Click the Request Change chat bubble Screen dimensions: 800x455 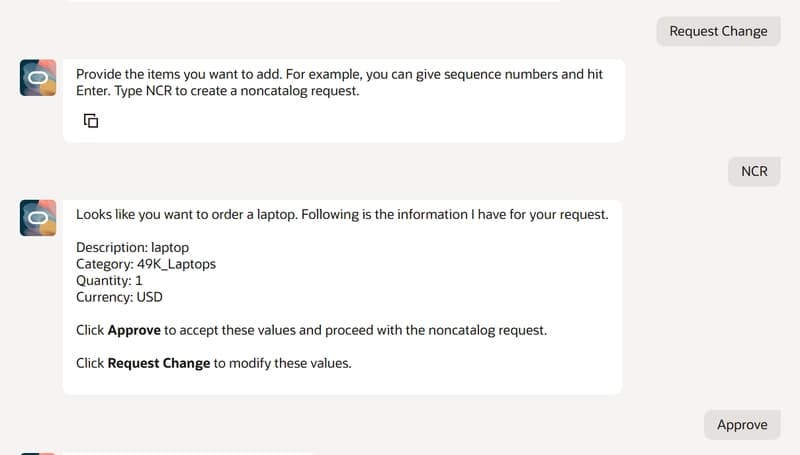coord(718,31)
